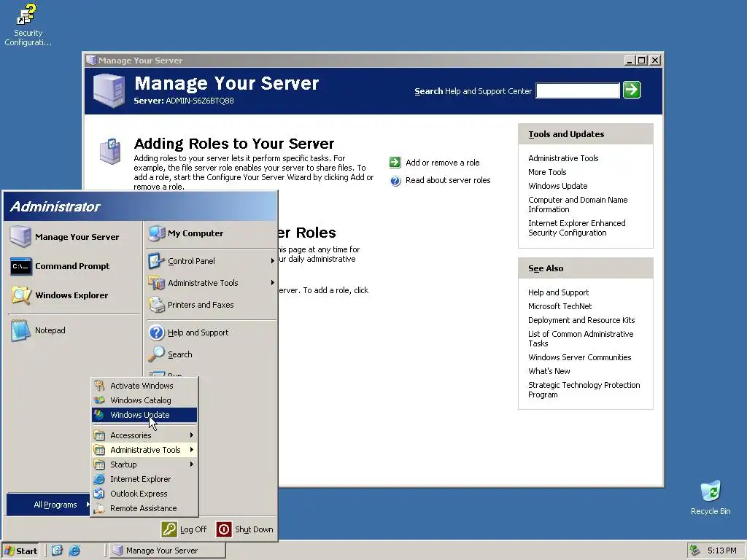The height and width of the screenshot is (560, 747).
Task: Click the Outlook Express icon in All Programs
Action: point(99,494)
